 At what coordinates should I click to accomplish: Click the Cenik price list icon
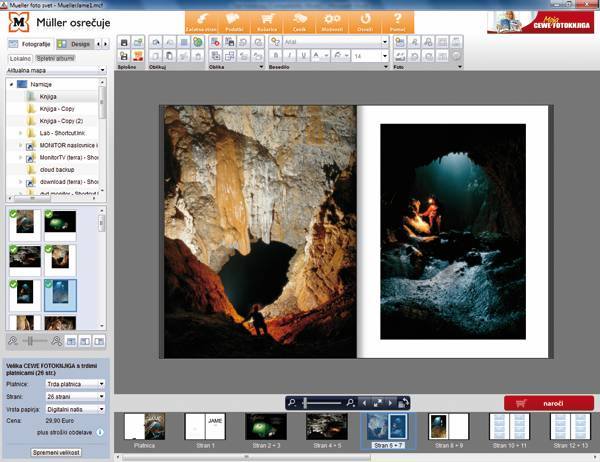pyautogui.click(x=299, y=22)
